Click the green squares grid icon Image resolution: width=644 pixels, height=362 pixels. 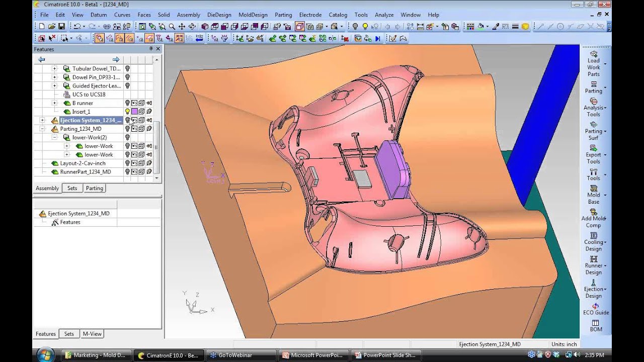[x=322, y=38]
